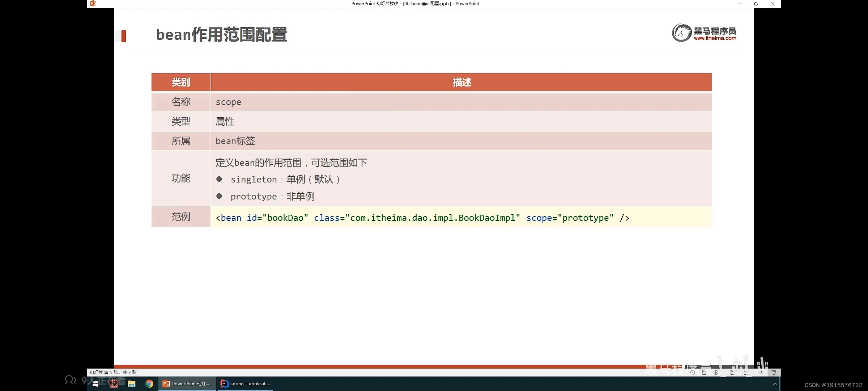The image size is (868, 391).
Task: Go to previous slide using status bar arrow
Action: coord(693,372)
